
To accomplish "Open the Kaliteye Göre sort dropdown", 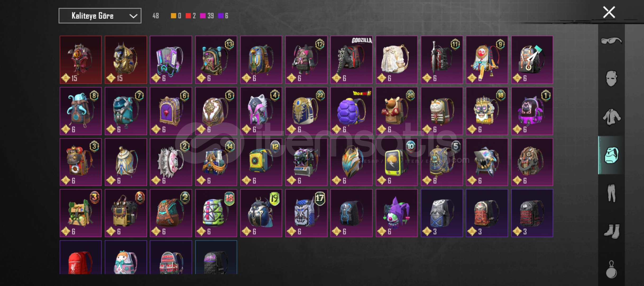I will [x=100, y=16].
